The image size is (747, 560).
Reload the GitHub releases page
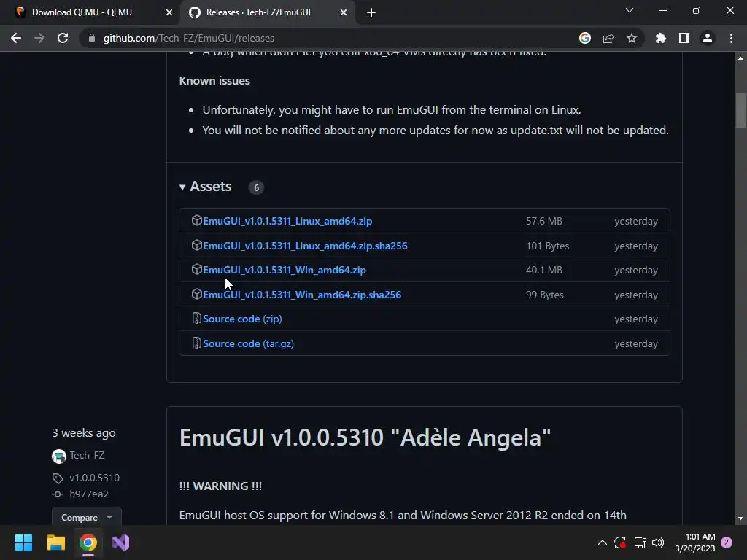[x=63, y=38]
